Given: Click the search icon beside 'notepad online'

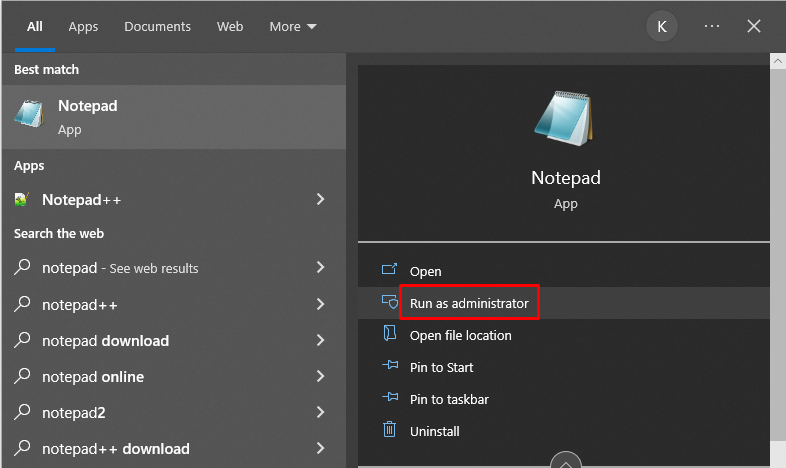Looking at the screenshot, I should click(22, 376).
